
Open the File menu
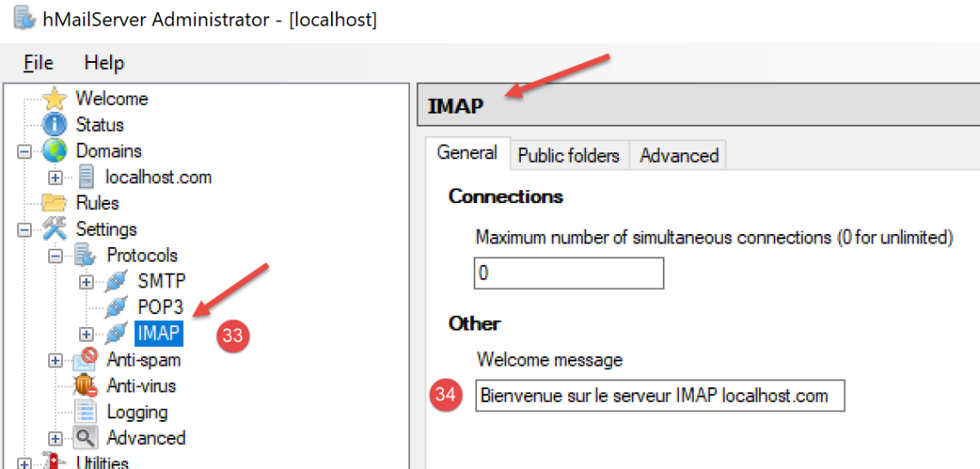(38, 63)
